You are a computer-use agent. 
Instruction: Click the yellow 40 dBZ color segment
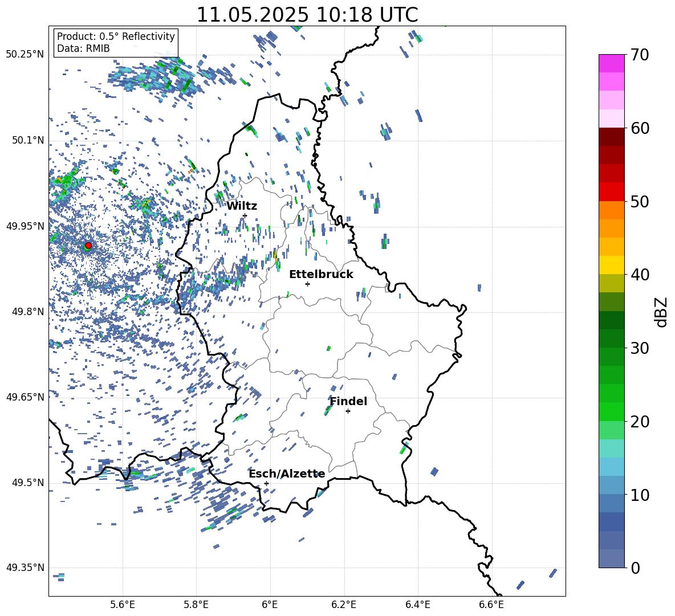pos(611,265)
